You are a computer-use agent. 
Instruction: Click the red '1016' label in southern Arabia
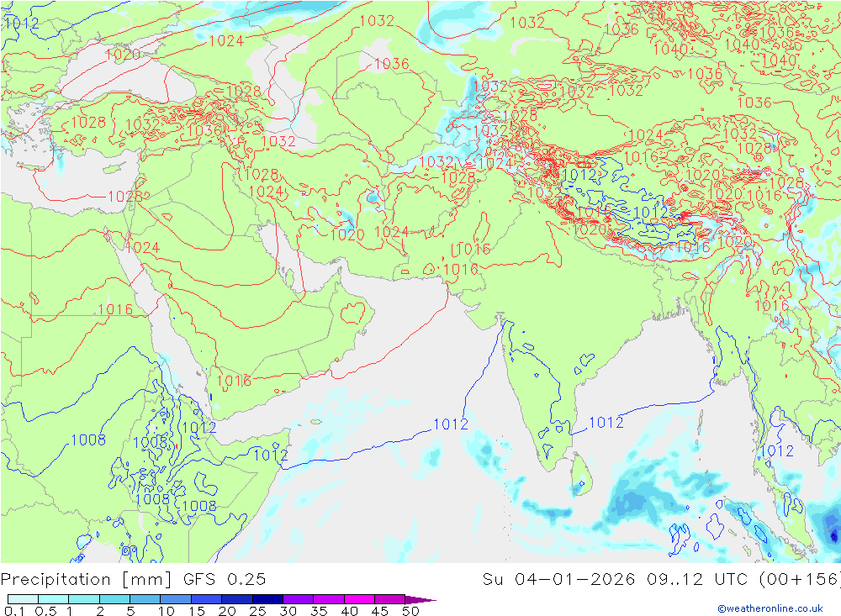[x=234, y=381]
